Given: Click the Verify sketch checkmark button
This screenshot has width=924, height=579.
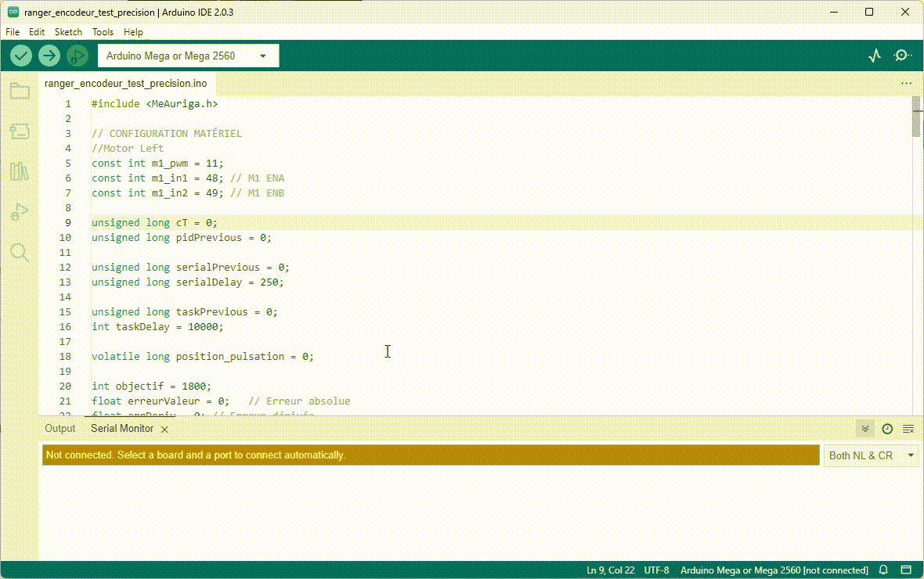Looking at the screenshot, I should (x=21, y=56).
